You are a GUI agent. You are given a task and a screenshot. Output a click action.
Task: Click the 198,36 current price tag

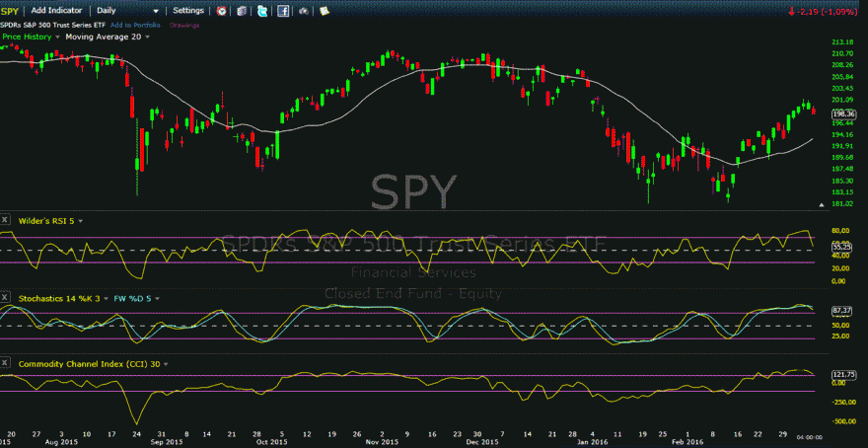coord(843,114)
